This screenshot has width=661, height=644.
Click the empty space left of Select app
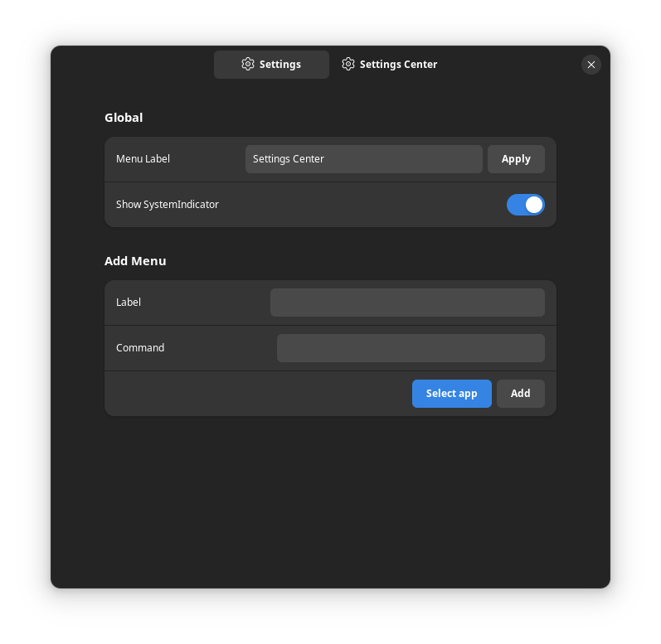257,394
